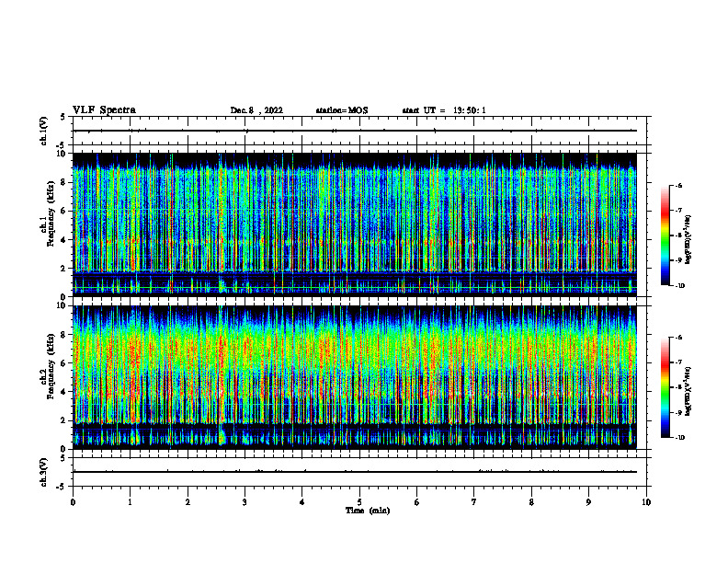
Task: Click the ch.2 spectrogram color scale bar
Action: tap(665, 387)
